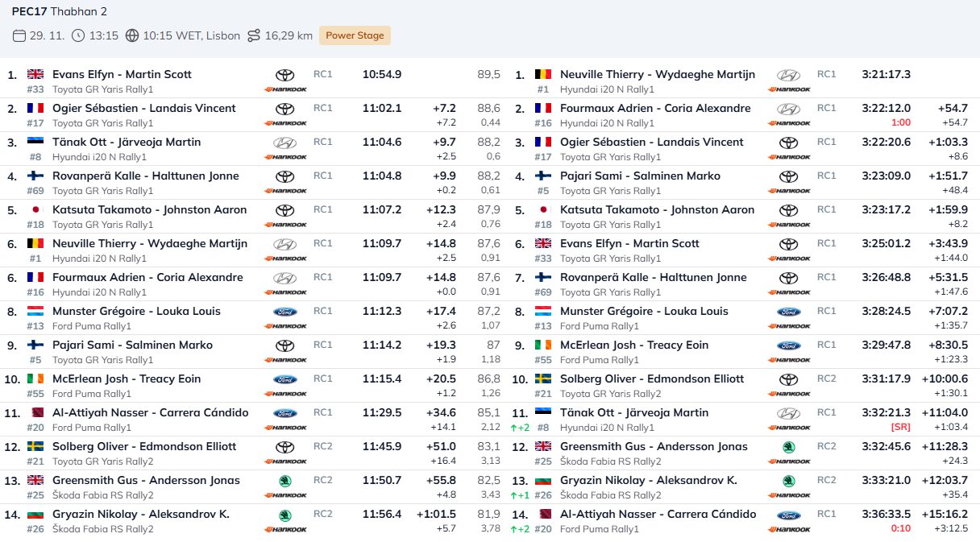Click the UK flag in Greensmith's 3:32:45.6 row
Screen dimensions: 980x542
(543, 446)
